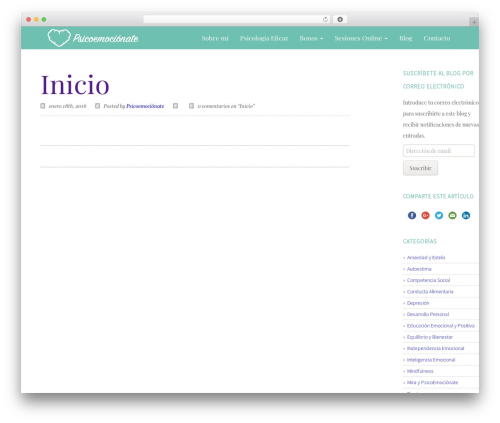500x423 pixels.
Task: Open the Psicología Eficaz page
Action: (264, 38)
